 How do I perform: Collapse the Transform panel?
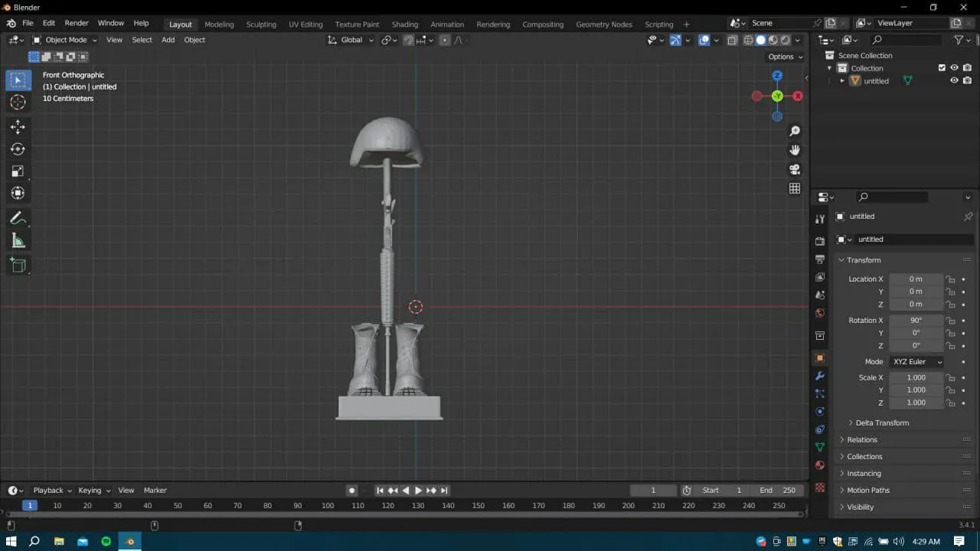tap(864, 260)
